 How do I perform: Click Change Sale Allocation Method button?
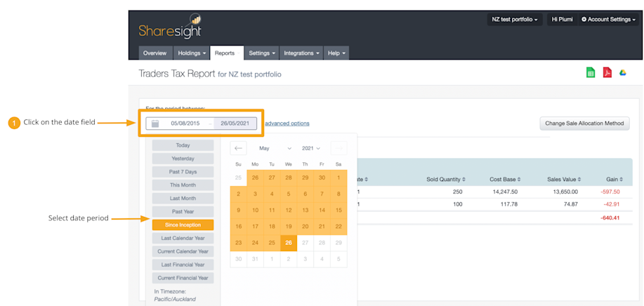point(584,123)
